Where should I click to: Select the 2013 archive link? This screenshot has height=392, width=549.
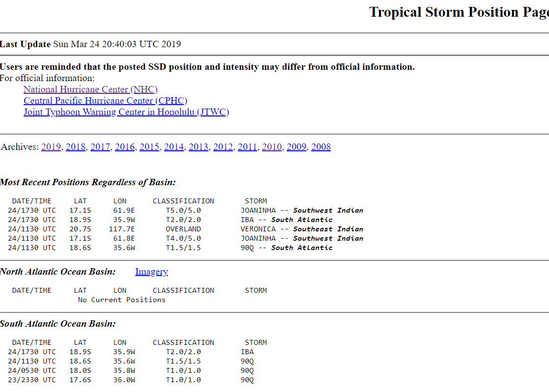click(199, 147)
